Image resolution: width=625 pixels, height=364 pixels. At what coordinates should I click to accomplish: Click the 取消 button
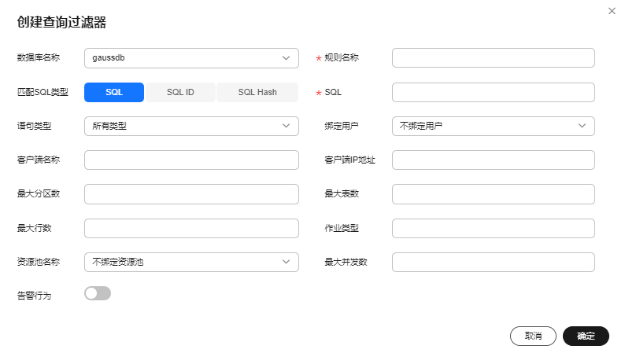pyautogui.click(x=533, y=336)
